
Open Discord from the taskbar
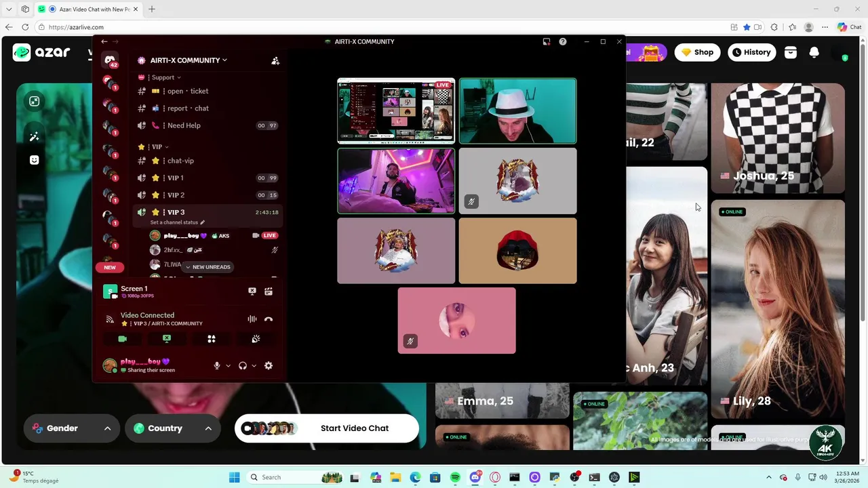pyautogui.click(x=475, y=477)
